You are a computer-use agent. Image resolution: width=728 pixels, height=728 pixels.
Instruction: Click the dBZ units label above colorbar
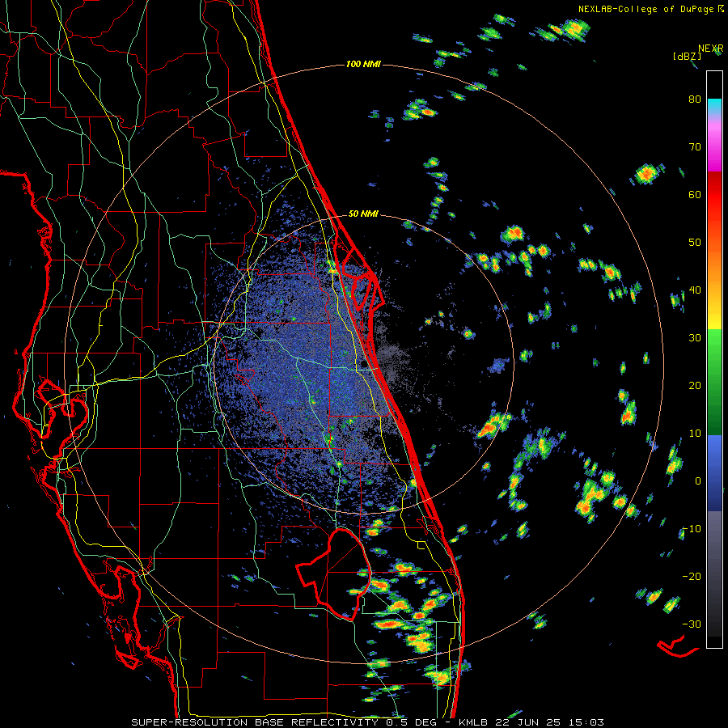(x=687, y=56)
